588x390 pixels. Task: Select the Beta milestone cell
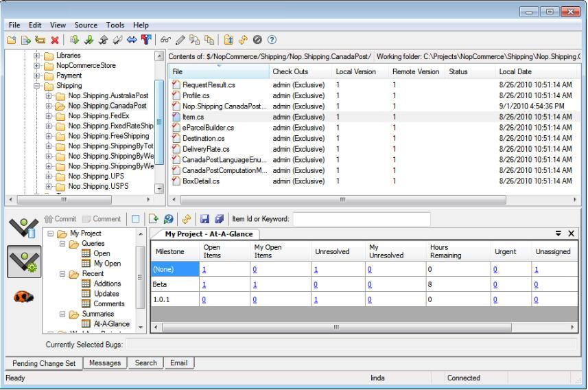tap(175, 284)
